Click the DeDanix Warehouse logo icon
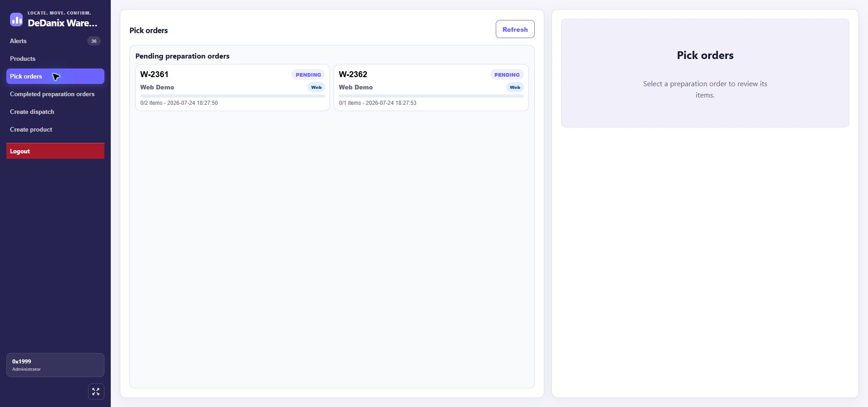Image resolution: width=868 pixels, height=407 pixels. click(16, 20)
